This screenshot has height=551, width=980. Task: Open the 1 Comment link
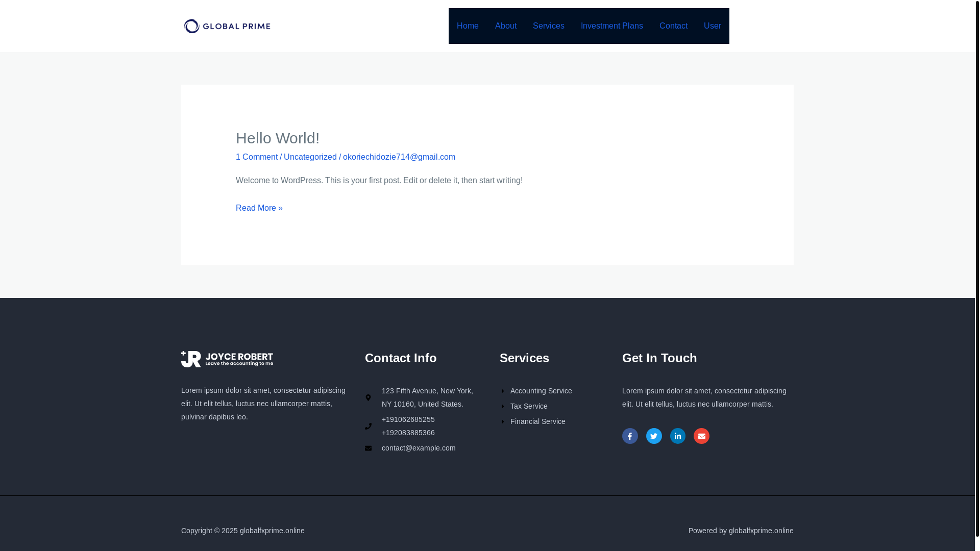point(257,157)
